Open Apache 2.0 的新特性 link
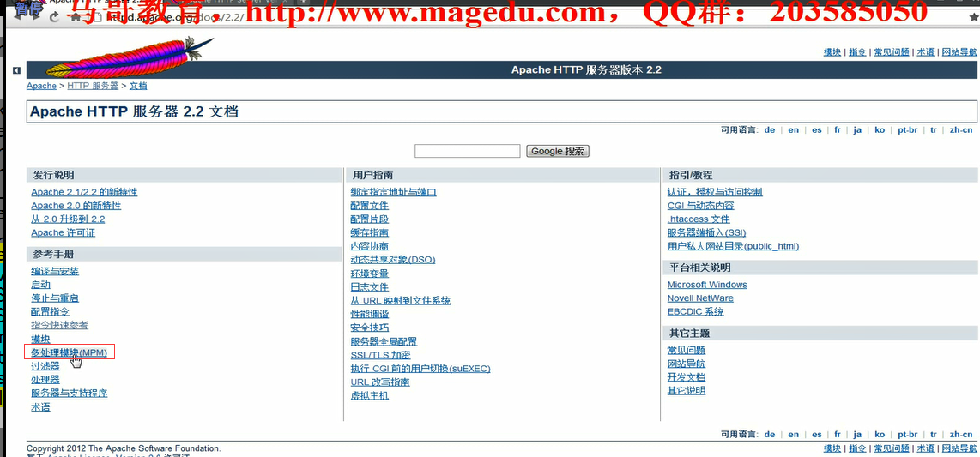Screen dimensions: 980x457 76,206
